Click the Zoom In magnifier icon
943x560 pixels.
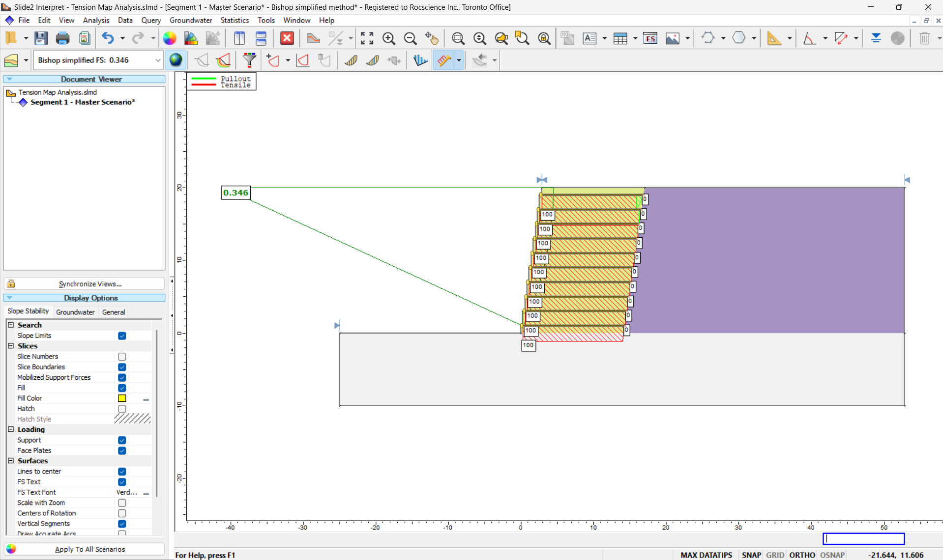388,38
